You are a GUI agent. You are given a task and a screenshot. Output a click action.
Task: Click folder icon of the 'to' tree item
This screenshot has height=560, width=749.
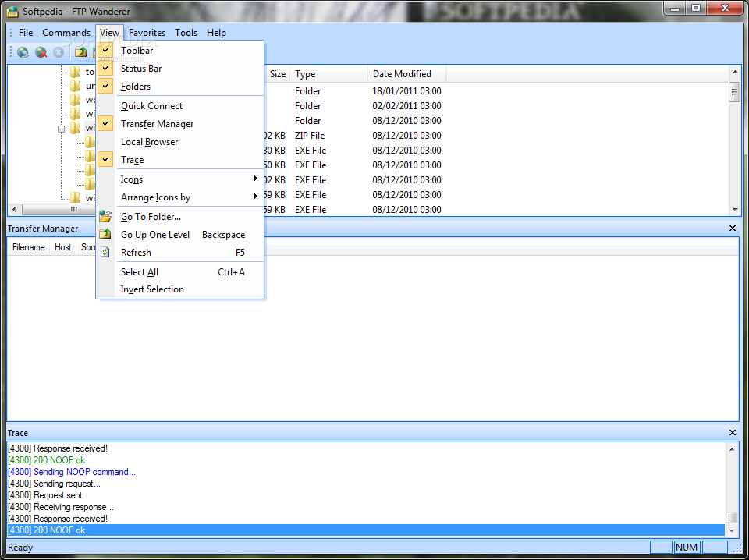(x=76, y=72)
